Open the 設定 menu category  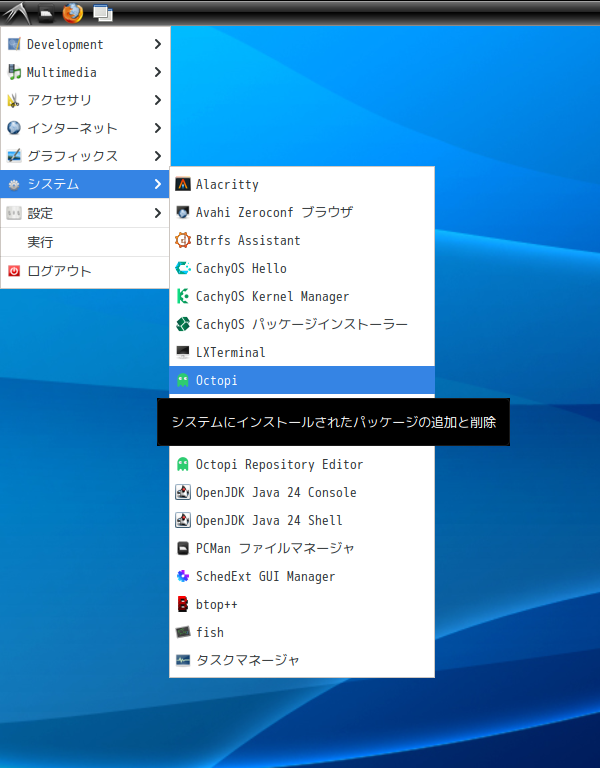(85, 213)
